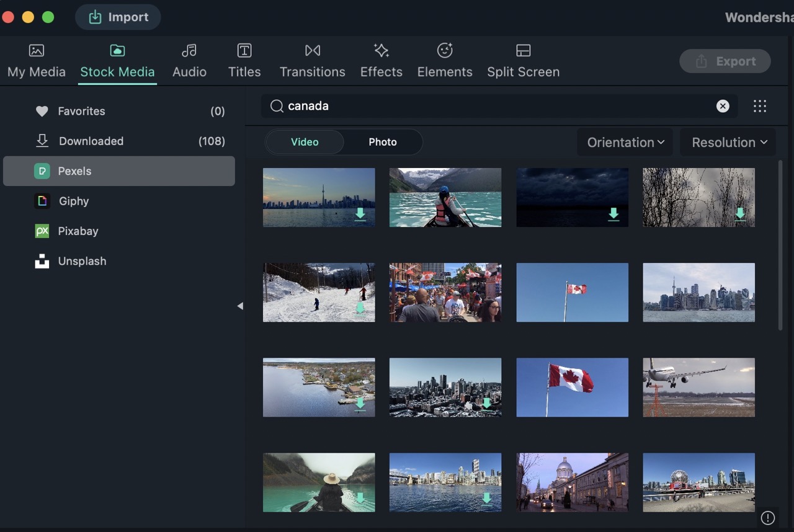The width and height of the screenshot is (794, 532).
Task: Collapse the sidebar with the arrow
Action: pyautogui.click(x=239, y=305)
